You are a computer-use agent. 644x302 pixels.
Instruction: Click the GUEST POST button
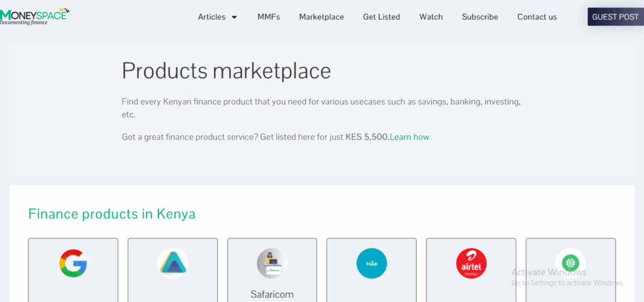click(615, 17)
